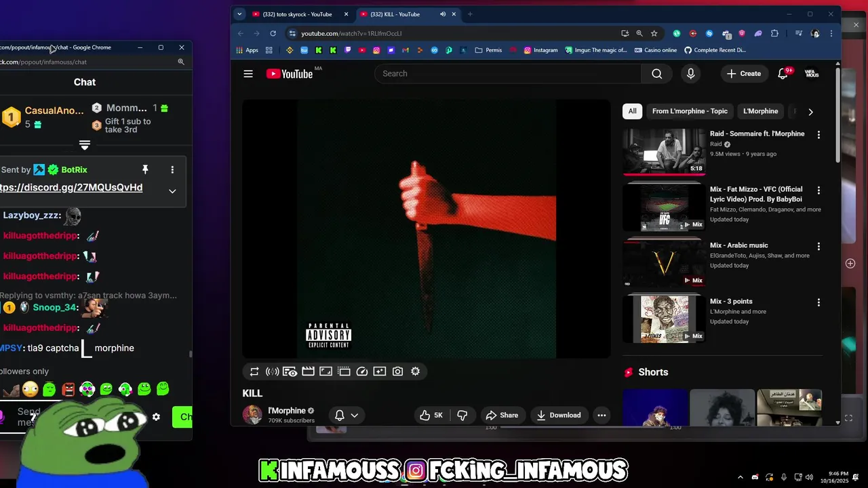
Task: Open playback speed gauge icon
Action: [361, 371]
